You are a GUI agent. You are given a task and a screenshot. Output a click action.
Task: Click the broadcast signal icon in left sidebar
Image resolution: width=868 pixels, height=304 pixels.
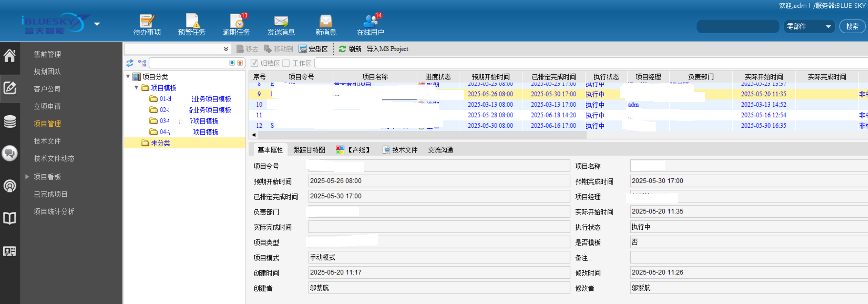10,186
